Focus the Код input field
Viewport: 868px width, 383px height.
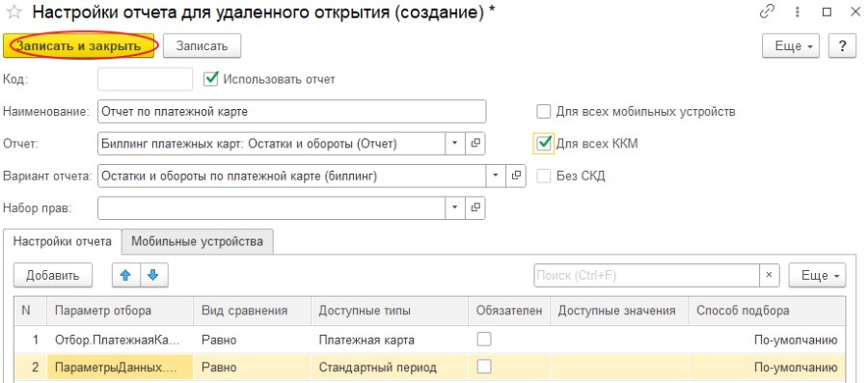pyautogui.click(x=145, y=79)
